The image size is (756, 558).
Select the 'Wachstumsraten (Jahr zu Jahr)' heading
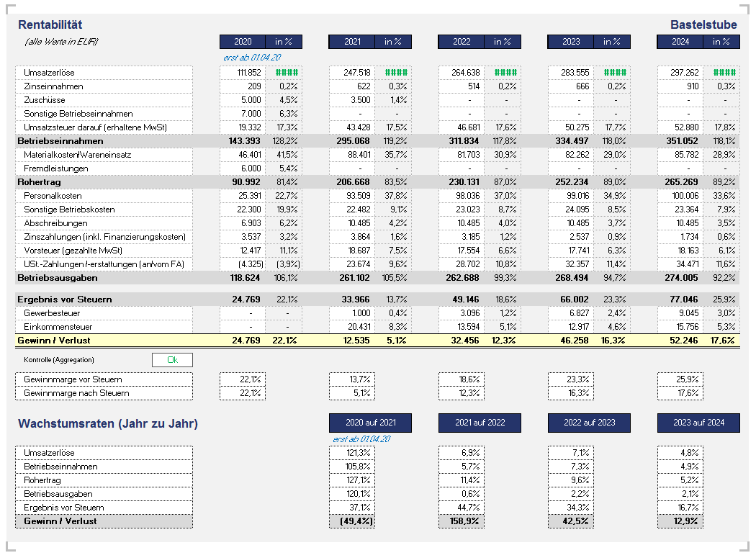[x=108, y=424]
